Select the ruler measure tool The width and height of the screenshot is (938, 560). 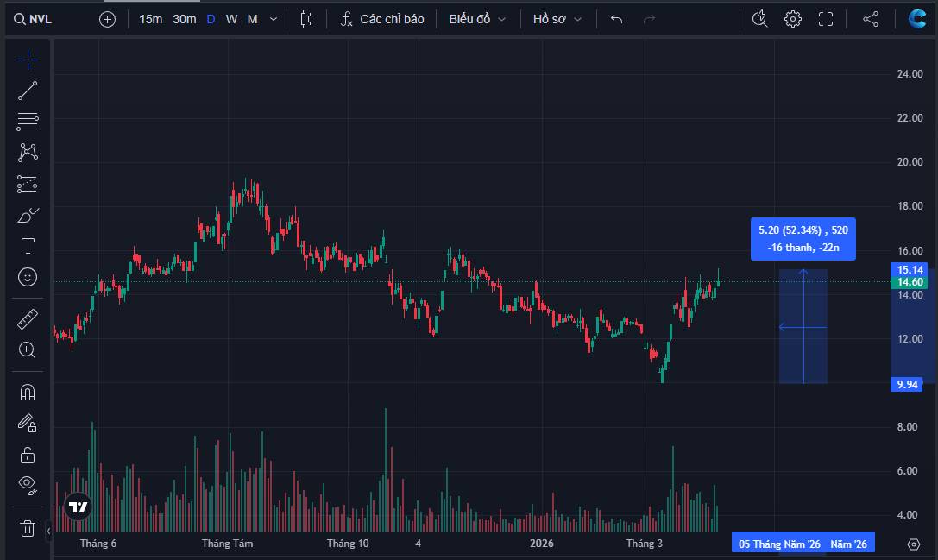coord(28,319)
